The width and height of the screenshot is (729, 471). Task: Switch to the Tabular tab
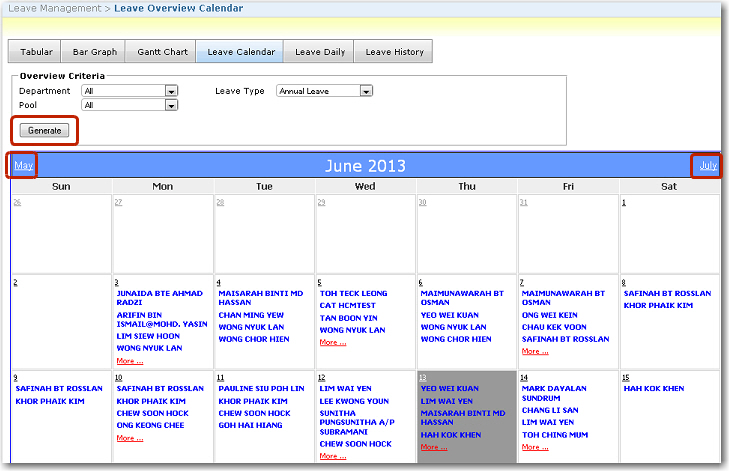(x=34, y=52)
